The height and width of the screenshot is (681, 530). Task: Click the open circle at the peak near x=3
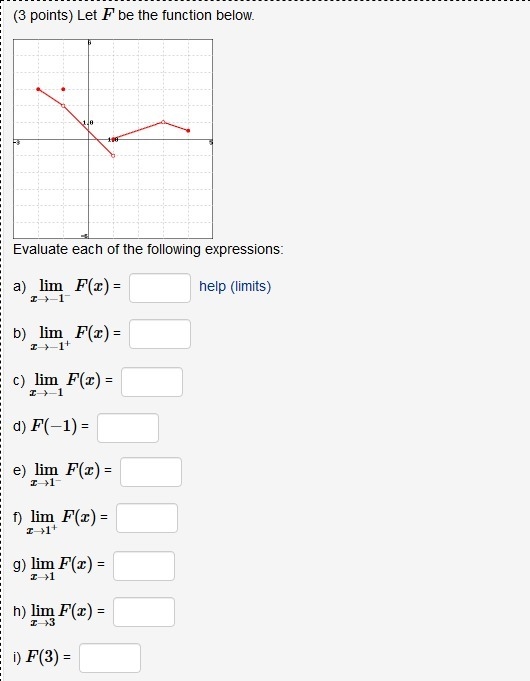pyautogui.click(x=163, y=122)
